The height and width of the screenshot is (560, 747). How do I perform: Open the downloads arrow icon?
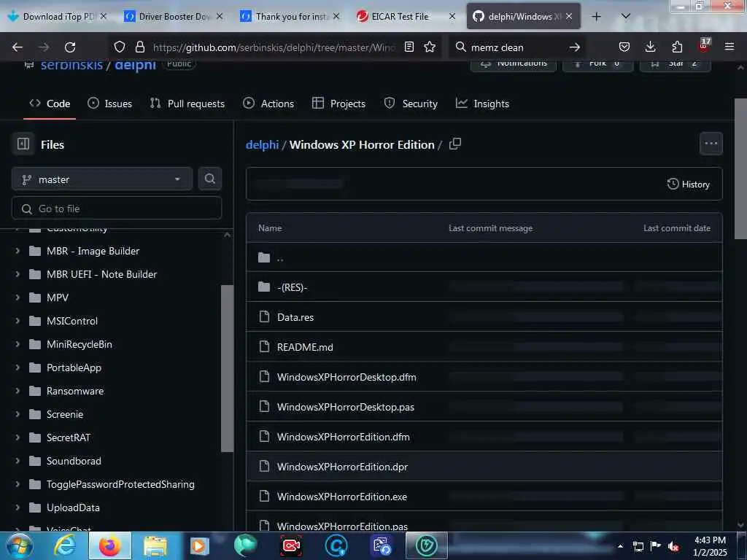pyautogui.click(x=650, y=47)
